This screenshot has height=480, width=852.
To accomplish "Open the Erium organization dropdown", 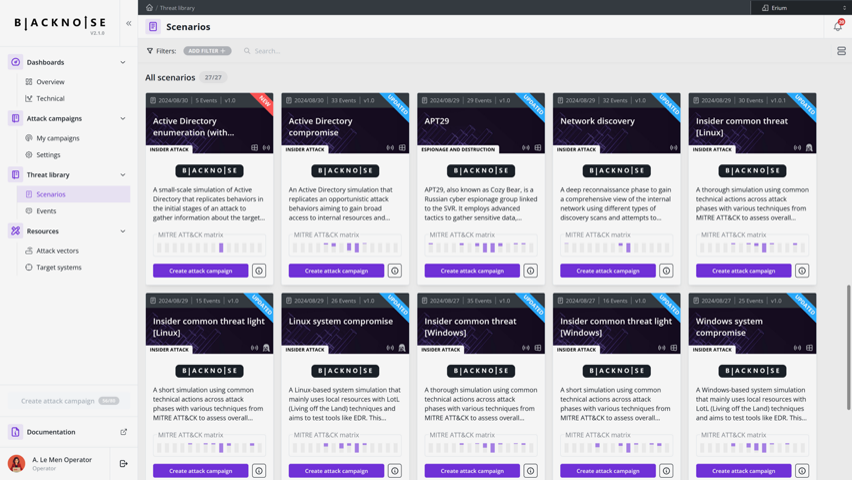I will [x=803, y=8].
